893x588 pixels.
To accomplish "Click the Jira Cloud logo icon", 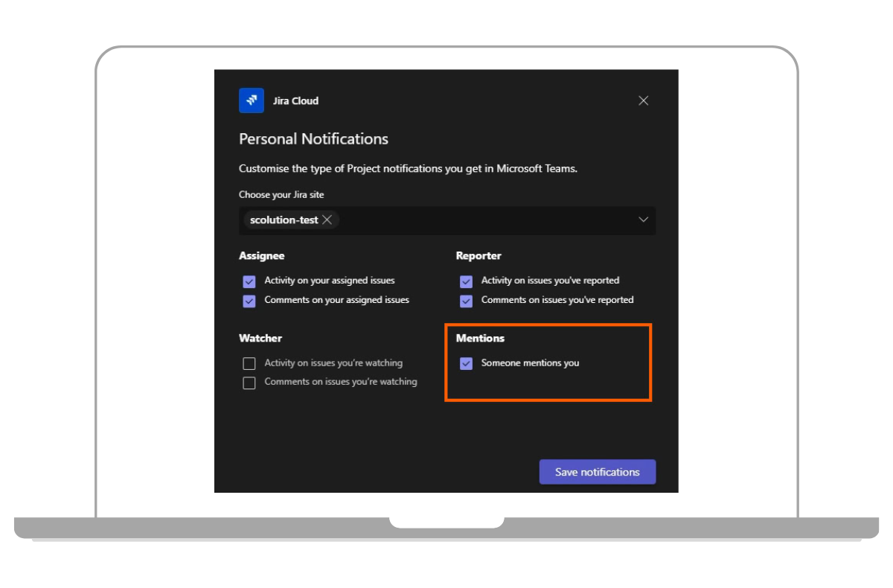I will (252, 100).
